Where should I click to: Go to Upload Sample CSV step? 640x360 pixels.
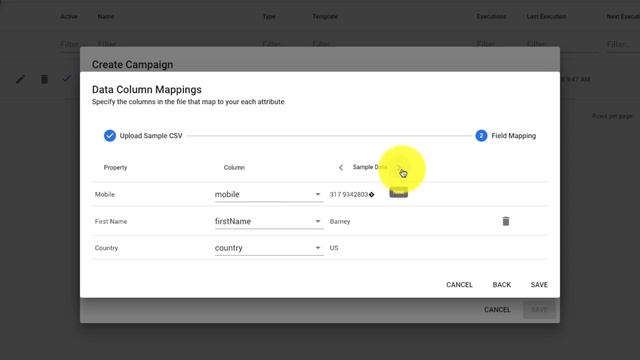[143, 136]
